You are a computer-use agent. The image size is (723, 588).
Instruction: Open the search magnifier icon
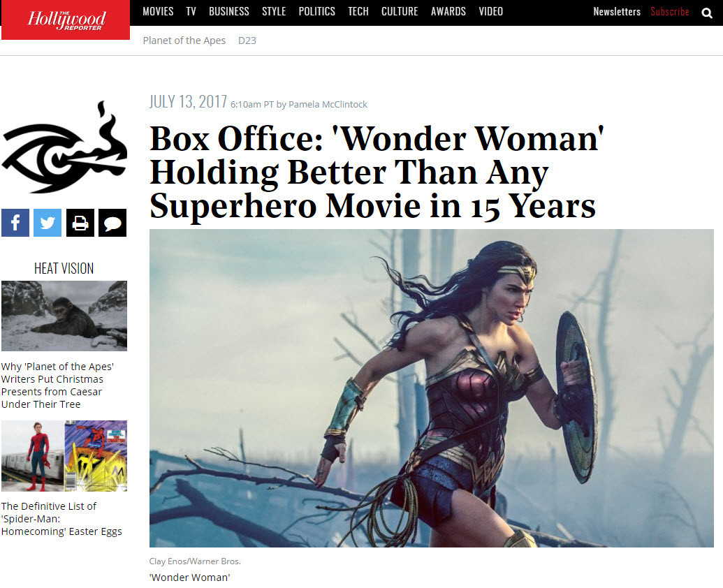(706, 13)
